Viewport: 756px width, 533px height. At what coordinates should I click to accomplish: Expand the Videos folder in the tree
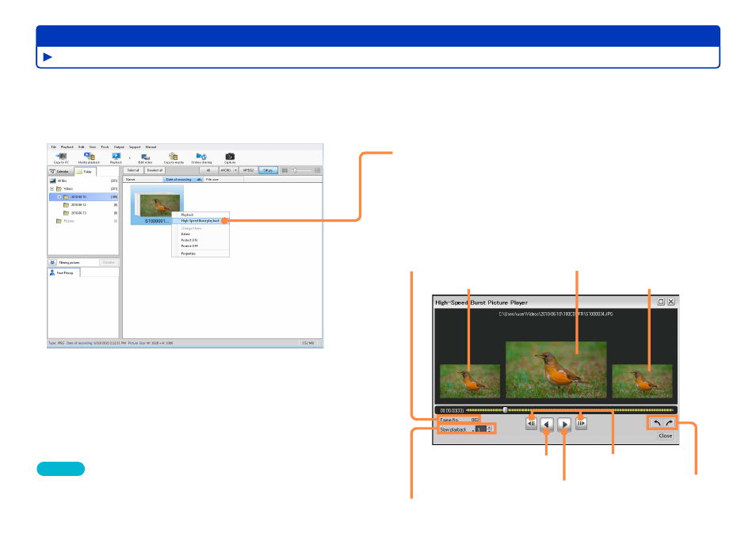pyautogui.click(x=52, y=189)
